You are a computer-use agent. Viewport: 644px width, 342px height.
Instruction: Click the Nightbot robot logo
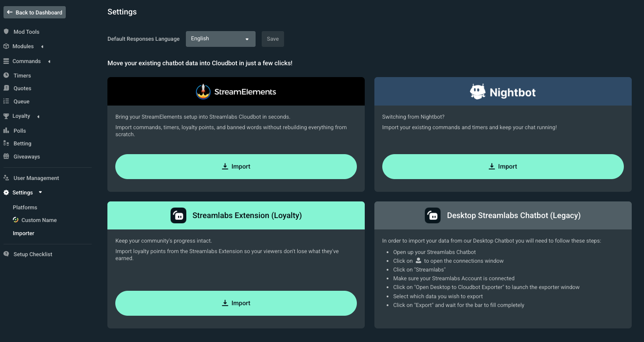[x=478, y=92]
